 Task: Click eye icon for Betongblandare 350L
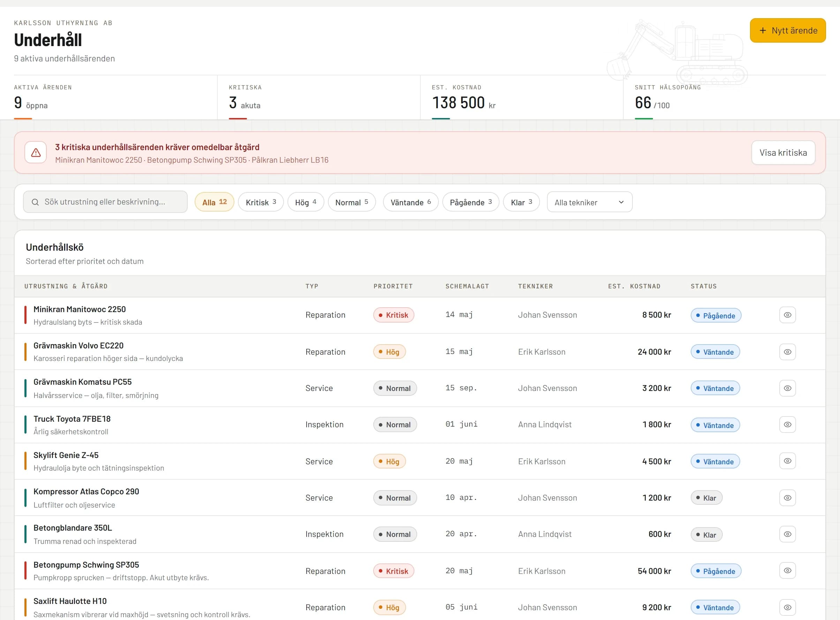787,534
